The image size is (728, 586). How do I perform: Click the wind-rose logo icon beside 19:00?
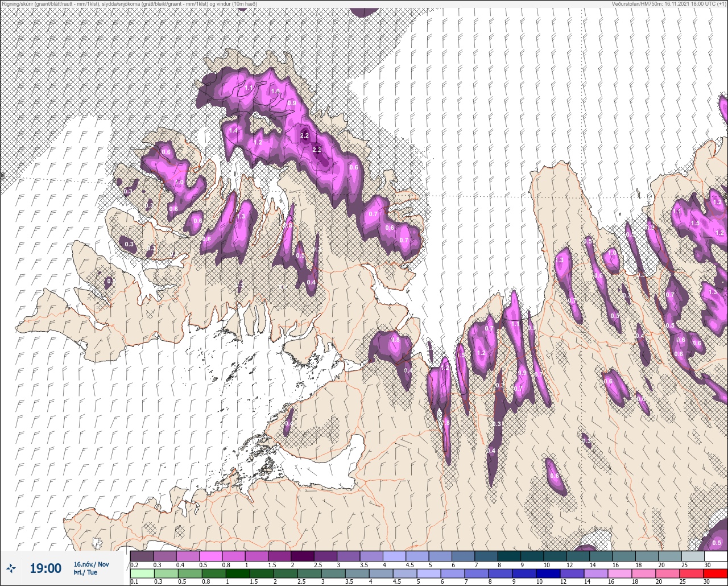pyautogui.click(x=11, y=568)
